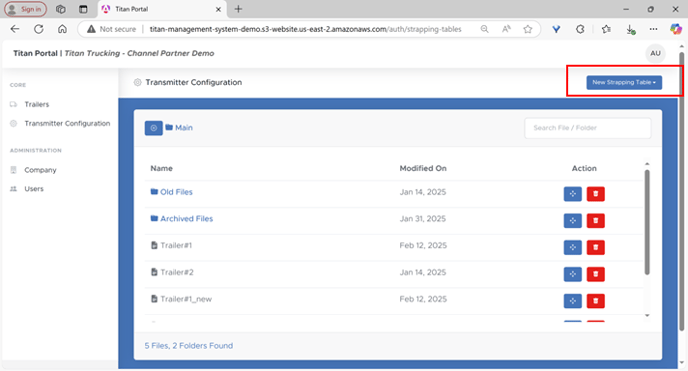Delete the Trailer#1_new file

[595, 301]
